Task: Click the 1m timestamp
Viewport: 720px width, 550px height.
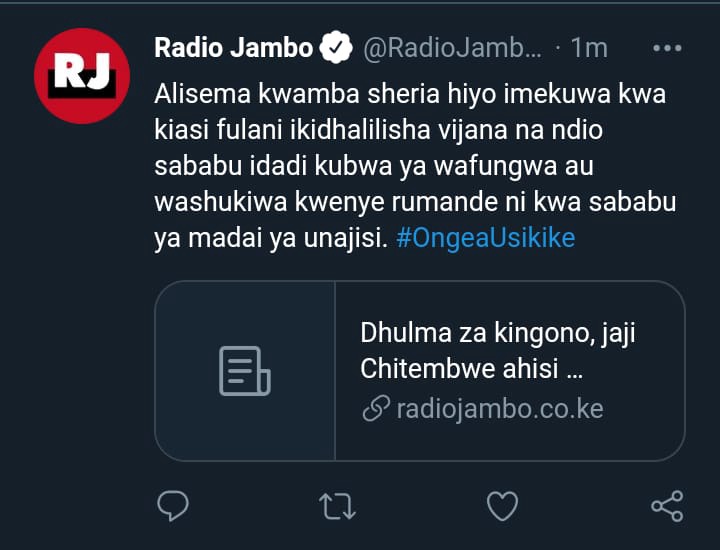Action: point(589,48)
